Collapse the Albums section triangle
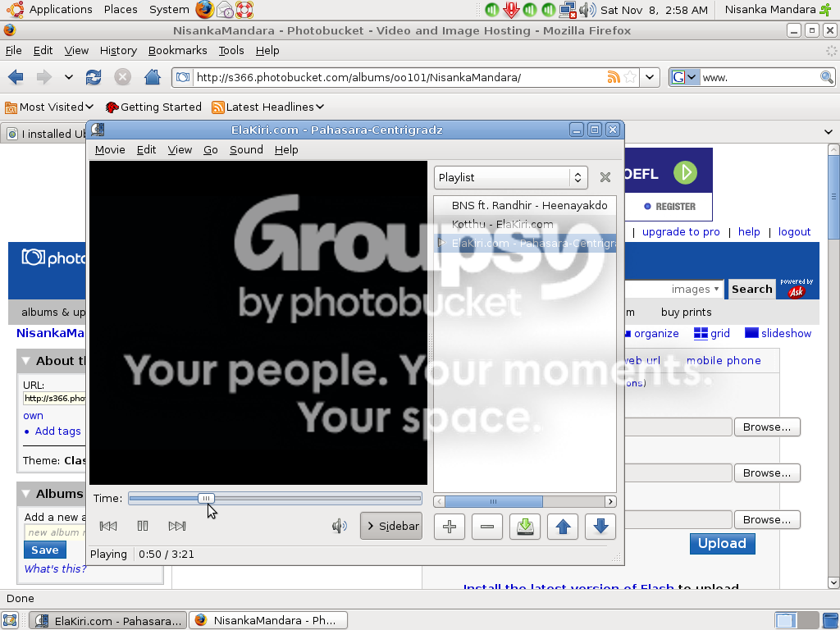The width and height of the screenshot is (840, 630). pos(25,493)
